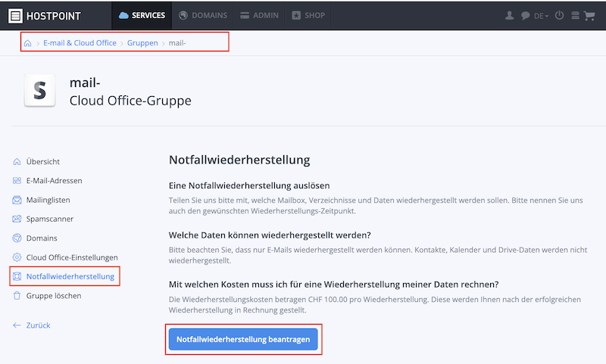Click the Spamscanner sidebar icon
This screenshot has height=364, width=606.
pyautogui.click(x=17, y=219)
